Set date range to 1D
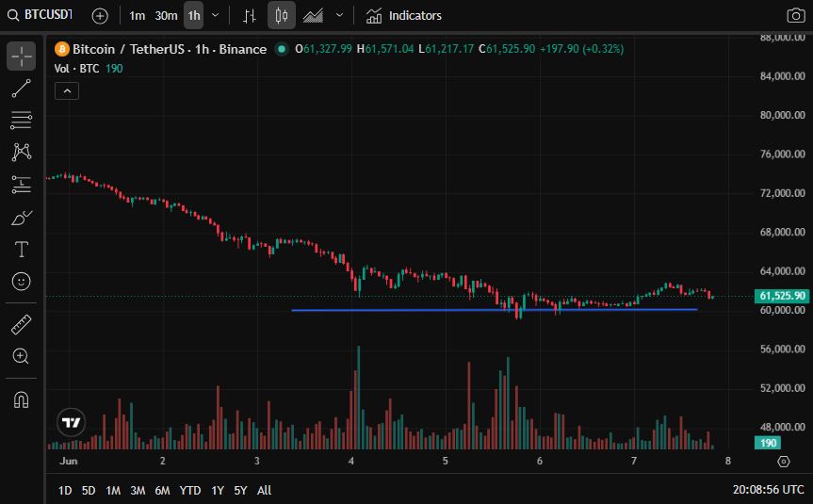This screenshot has width=813, height=504. tap(65, 491)
